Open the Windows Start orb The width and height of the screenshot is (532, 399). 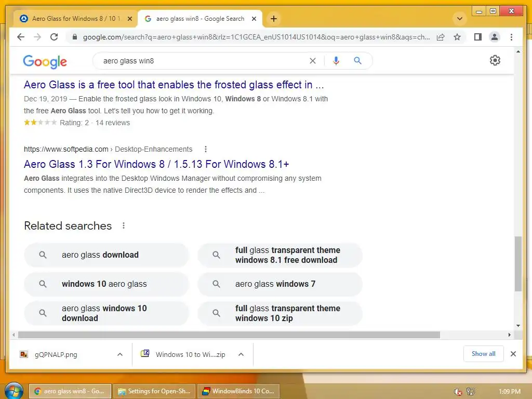(x=14, y=391)
